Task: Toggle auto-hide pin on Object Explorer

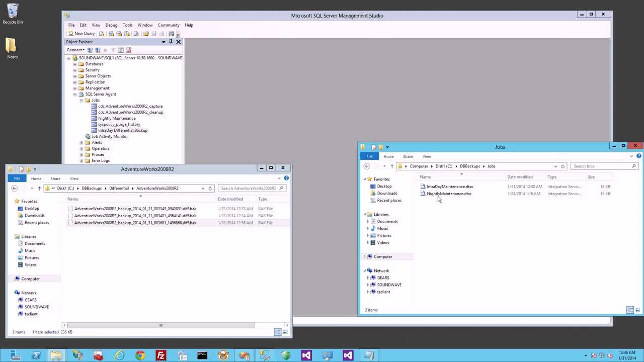Action: tap(171, 42)
